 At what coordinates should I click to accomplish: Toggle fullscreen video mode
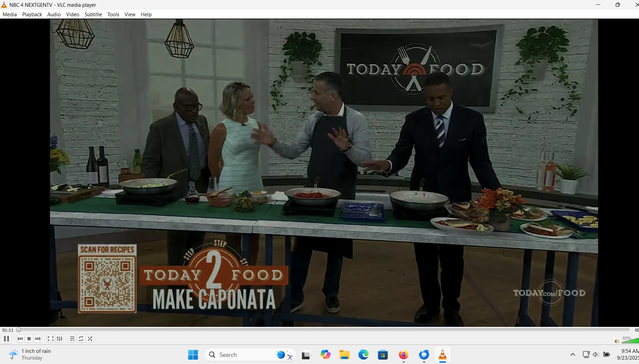pos(51,339)
